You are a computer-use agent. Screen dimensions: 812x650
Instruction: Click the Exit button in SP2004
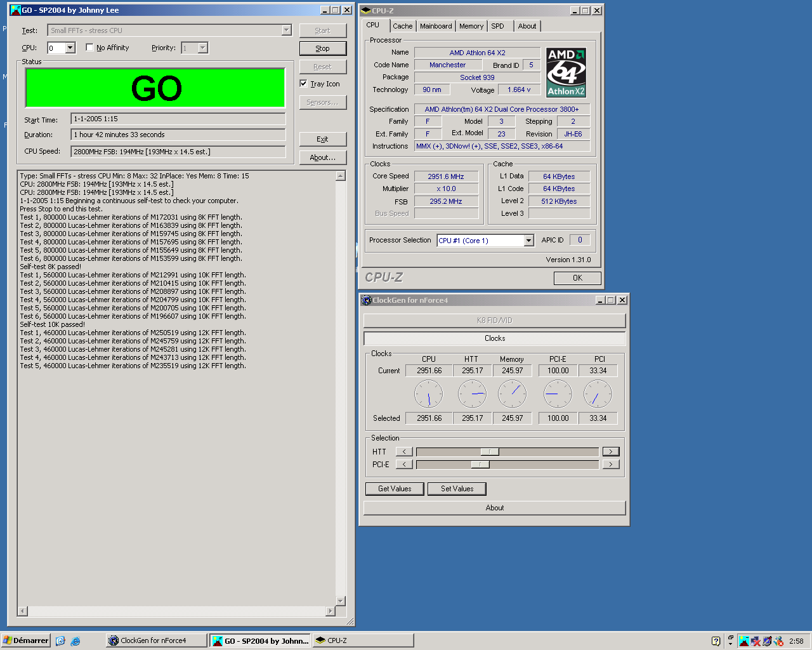tap(323, 139)
